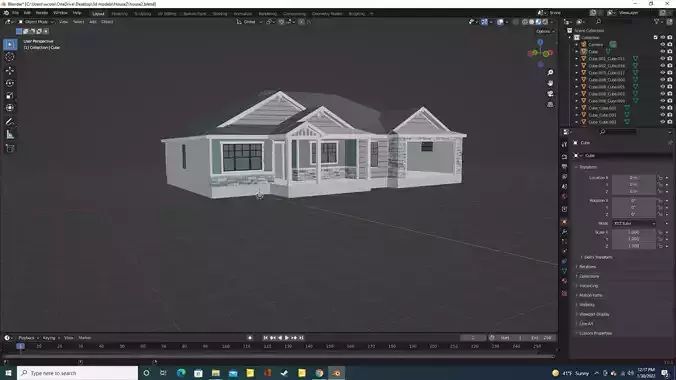Screen dimensions: 676x380
Task: Select the Scale tool
Action: point(10,95)
